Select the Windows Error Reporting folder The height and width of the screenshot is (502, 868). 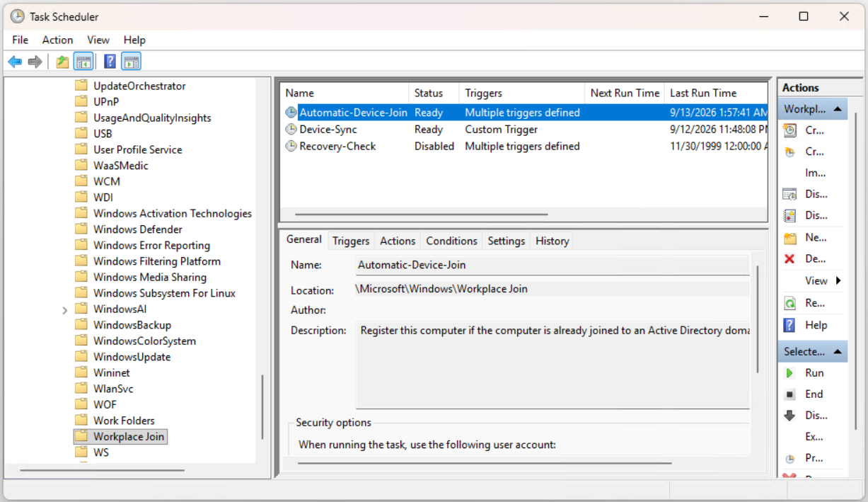tap(151, 246)
